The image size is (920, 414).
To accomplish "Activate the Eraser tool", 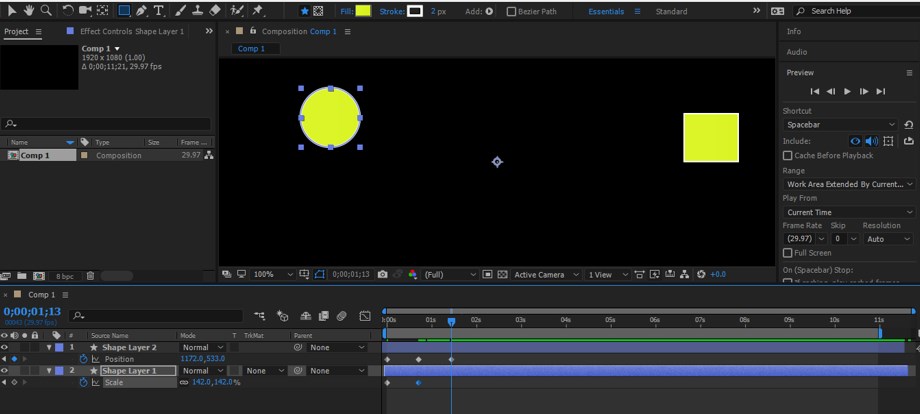I will [214, 11].
